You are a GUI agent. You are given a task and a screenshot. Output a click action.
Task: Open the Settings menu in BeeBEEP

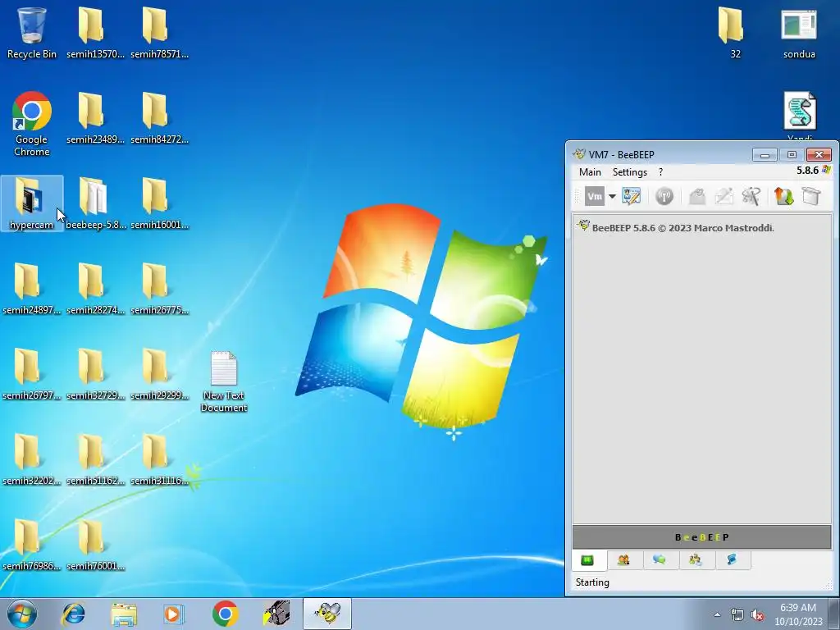coord(630,172)
